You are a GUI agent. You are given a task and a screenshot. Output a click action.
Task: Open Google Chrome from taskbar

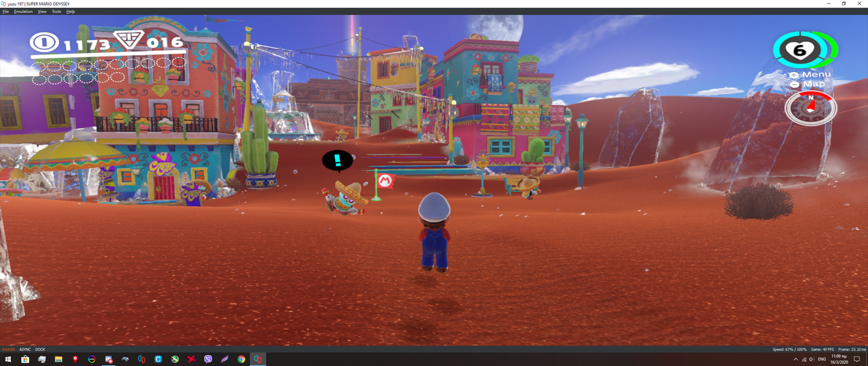point(241,359)
